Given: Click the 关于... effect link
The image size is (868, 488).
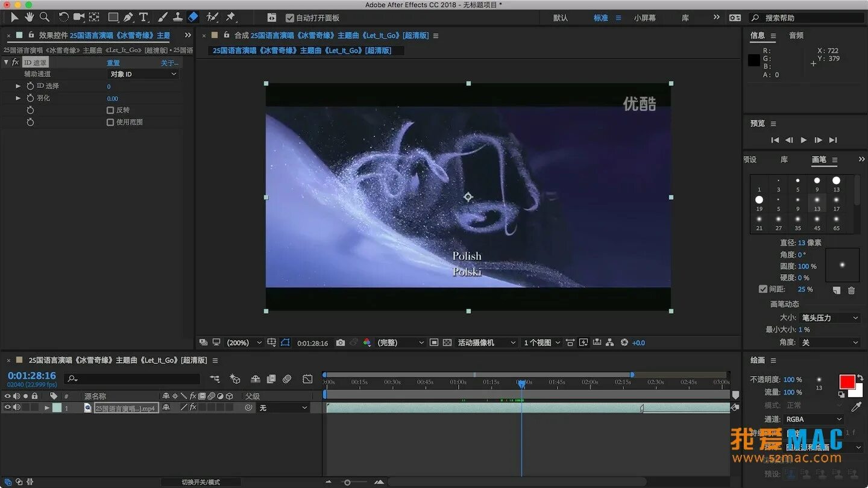Looking at the screenshot, I should point(169,63).
